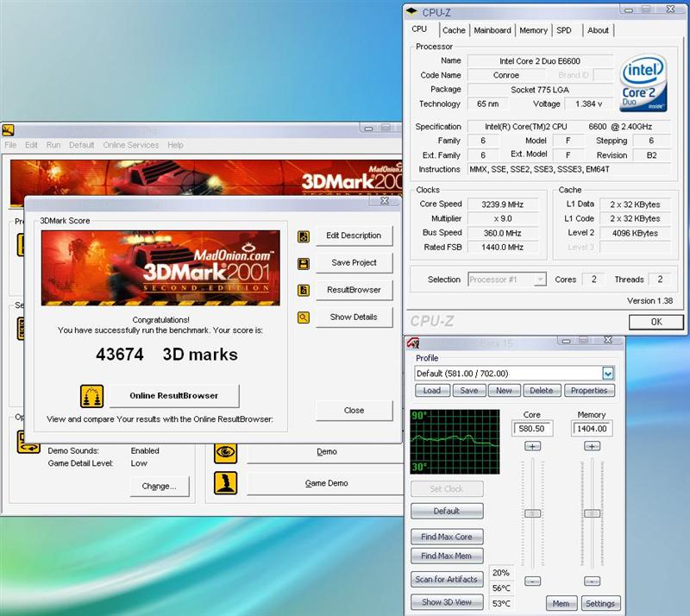Click the Demo eye icon
Image resolution: width=690 pixels, height=616 pixels.
pos(226,453)
